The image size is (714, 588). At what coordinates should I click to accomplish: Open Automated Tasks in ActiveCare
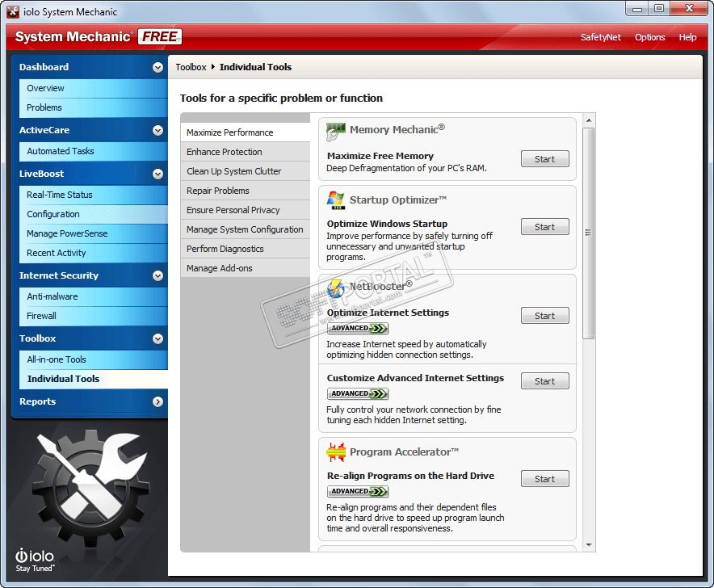point(94,151)
